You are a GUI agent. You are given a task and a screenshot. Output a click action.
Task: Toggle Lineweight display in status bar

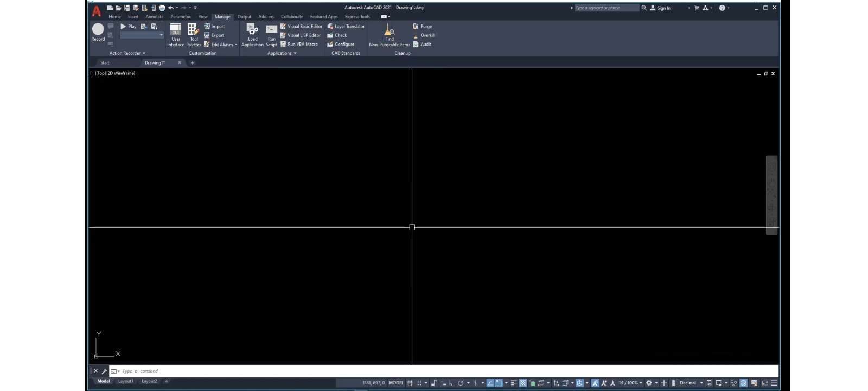tap(514, 383)
